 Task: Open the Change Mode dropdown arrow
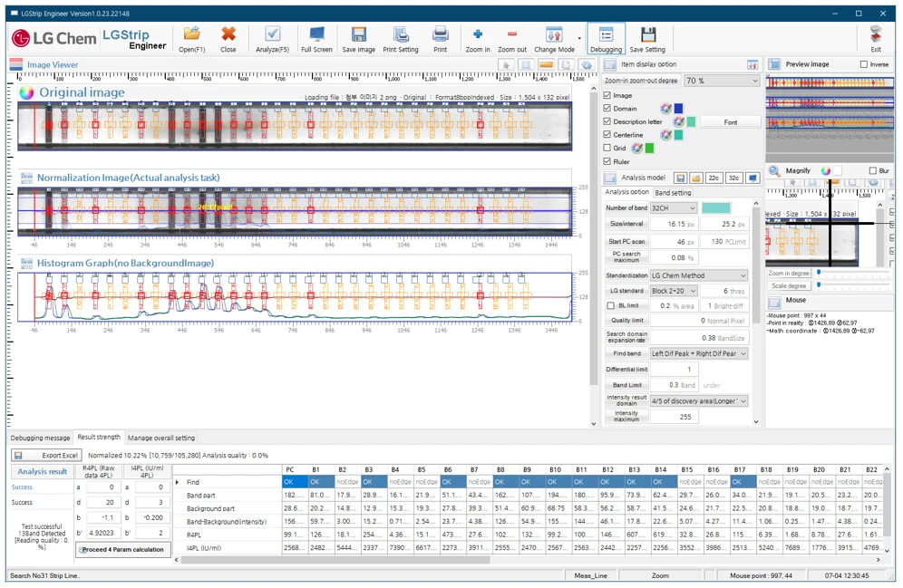[x=579, y=39]
